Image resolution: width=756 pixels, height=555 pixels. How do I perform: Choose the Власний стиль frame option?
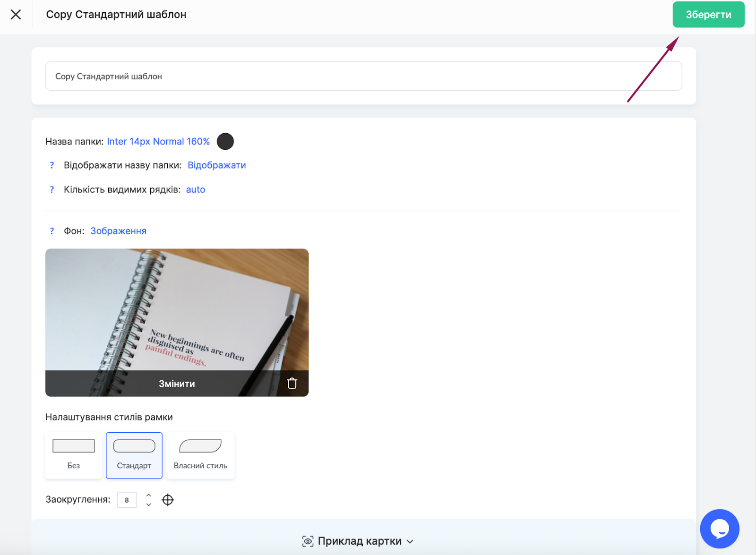(x=200, y=455)
